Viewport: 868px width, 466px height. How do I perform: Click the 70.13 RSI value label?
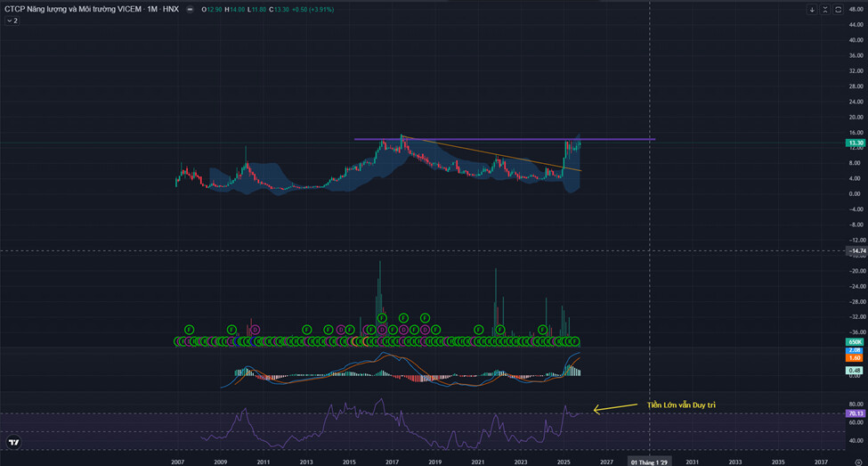(x=854, y=413)
